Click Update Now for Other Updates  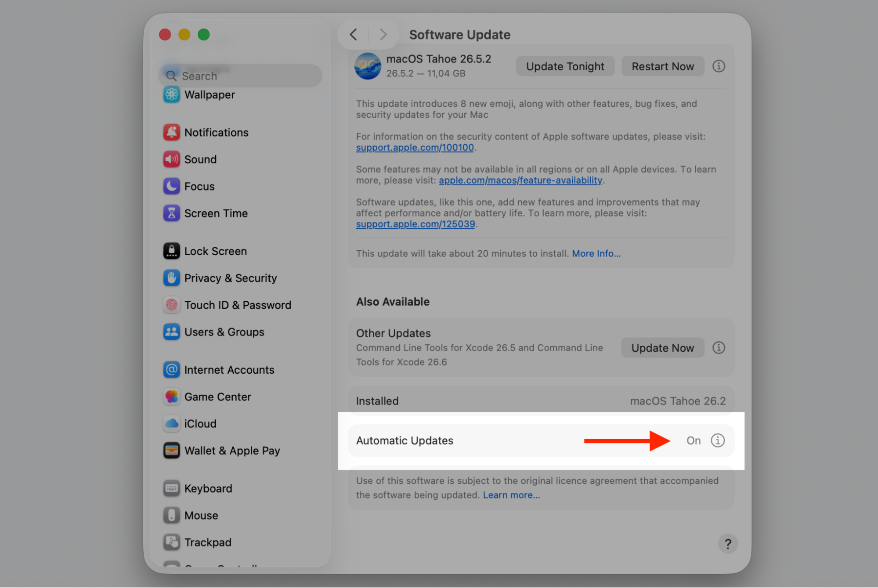pyautogui.click(x=662, y=348)
